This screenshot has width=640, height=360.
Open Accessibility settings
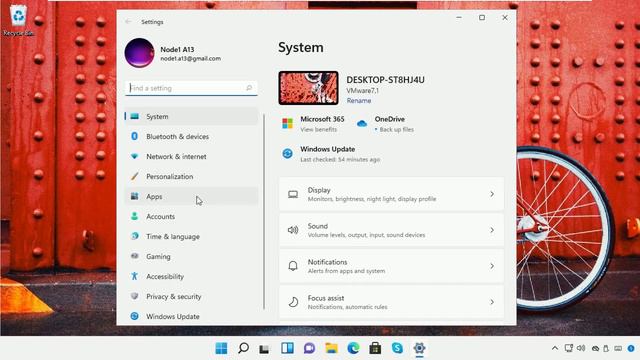[x=191, y=276]
